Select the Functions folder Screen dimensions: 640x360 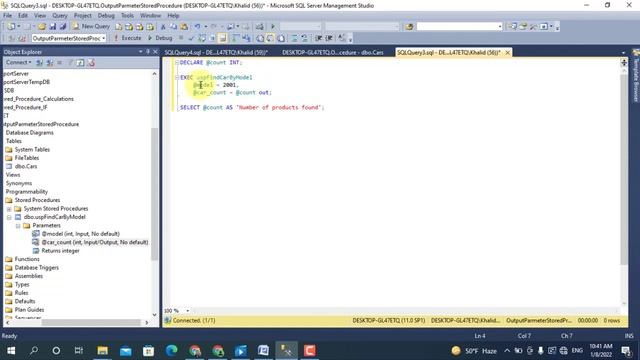click(27, 259)
